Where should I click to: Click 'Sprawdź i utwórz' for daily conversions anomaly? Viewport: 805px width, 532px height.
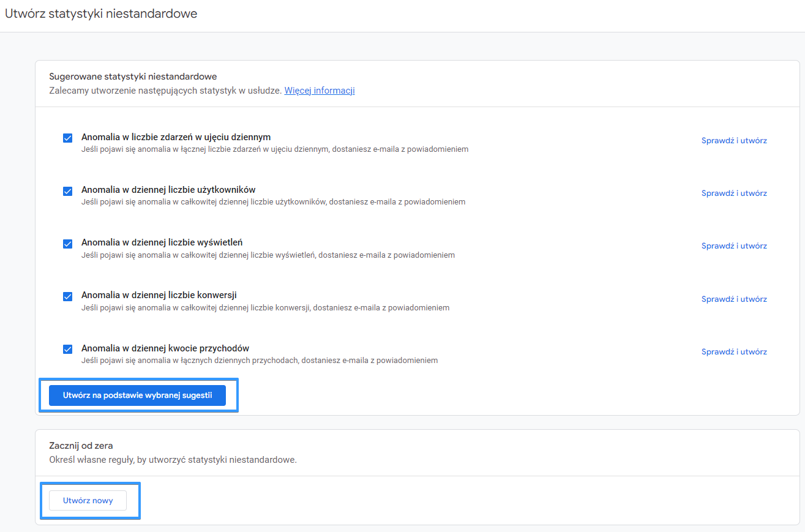[x=734, y=299]
